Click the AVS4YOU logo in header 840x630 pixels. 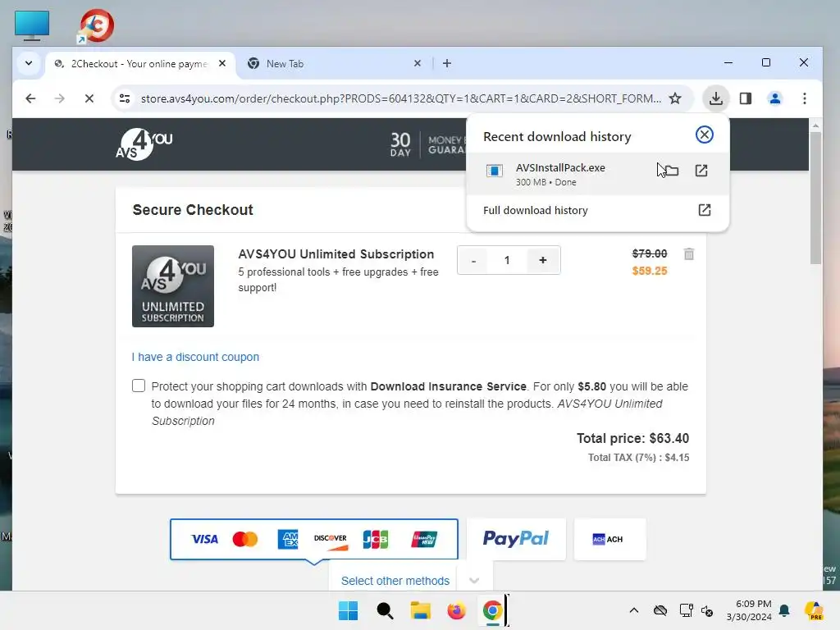click(144, 144)
